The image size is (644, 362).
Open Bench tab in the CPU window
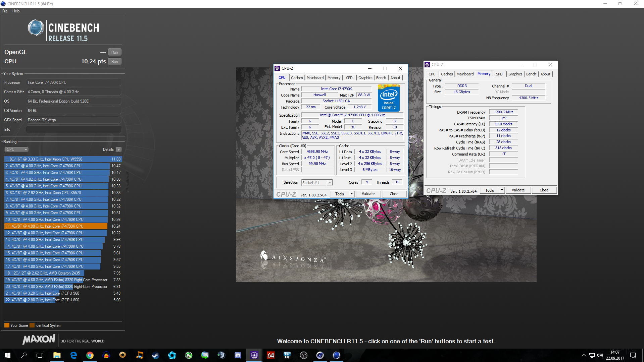[x=381, y=78]
